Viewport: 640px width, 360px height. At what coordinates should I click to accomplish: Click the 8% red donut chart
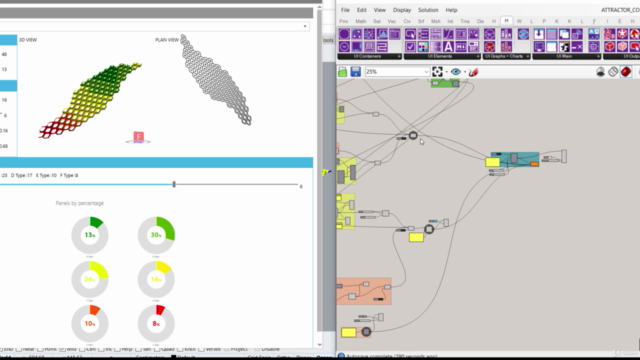click(x=156, y=323)
